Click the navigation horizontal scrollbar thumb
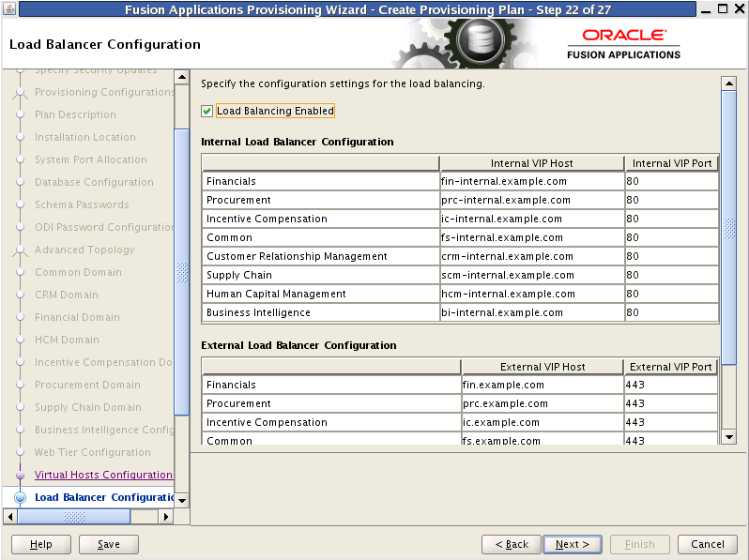The height and width of the screenshot is (560, 749). click(x=74, y=517)
